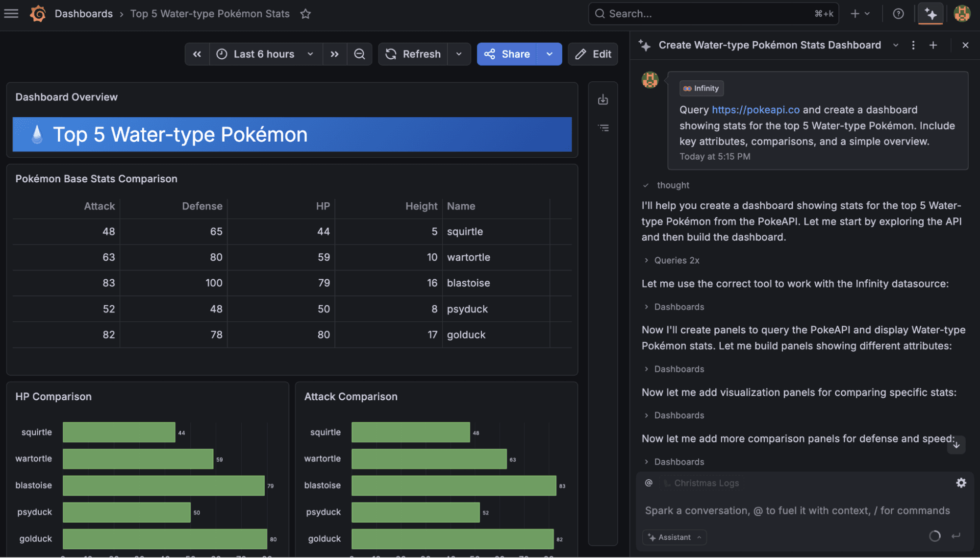
Task: Open the Share button's dropdown arrow
Action: [549, 54]
